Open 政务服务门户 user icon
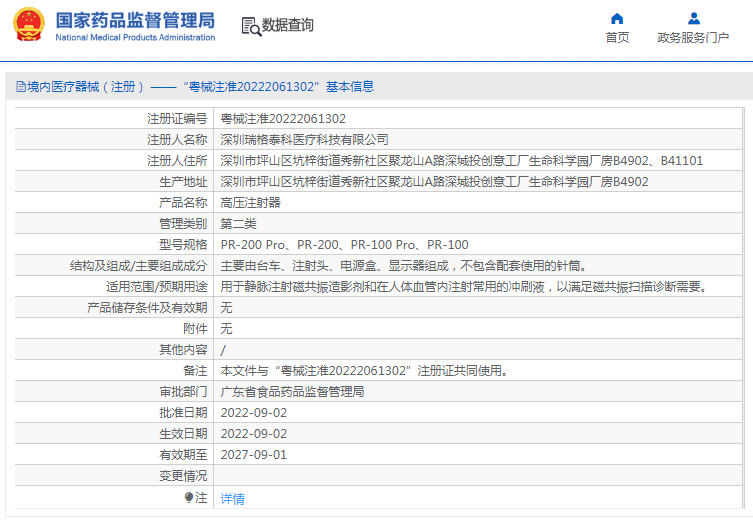 pos(693,19)
